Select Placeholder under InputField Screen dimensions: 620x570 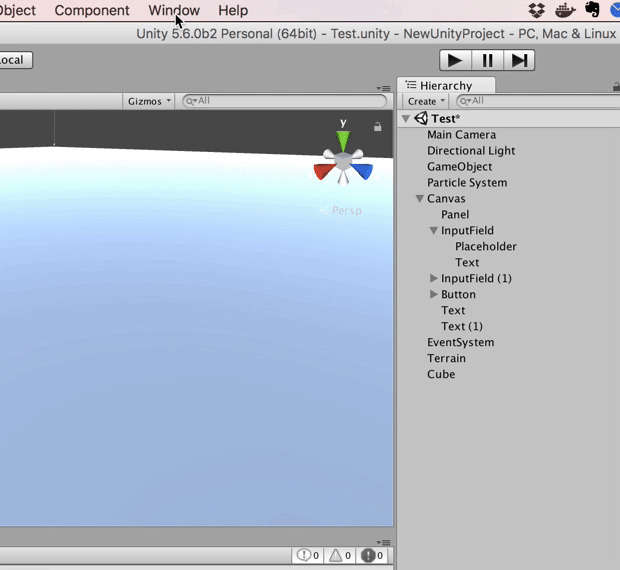tap(486, 247)
